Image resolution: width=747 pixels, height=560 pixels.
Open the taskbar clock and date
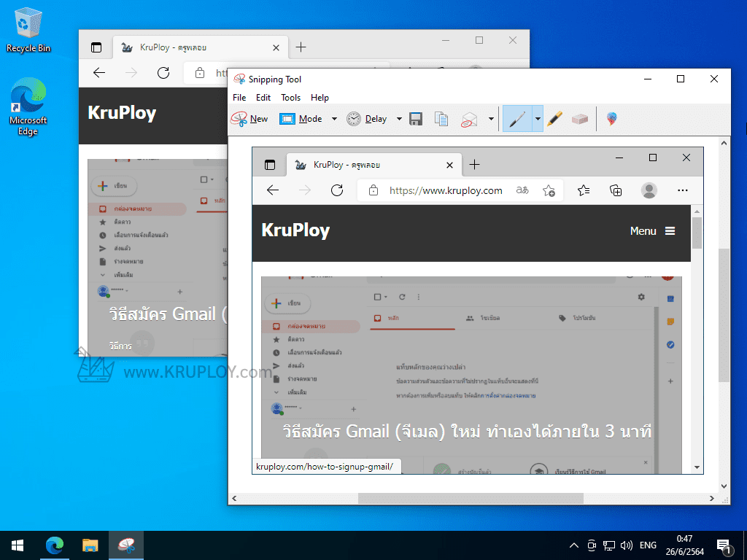click(684, 545)
